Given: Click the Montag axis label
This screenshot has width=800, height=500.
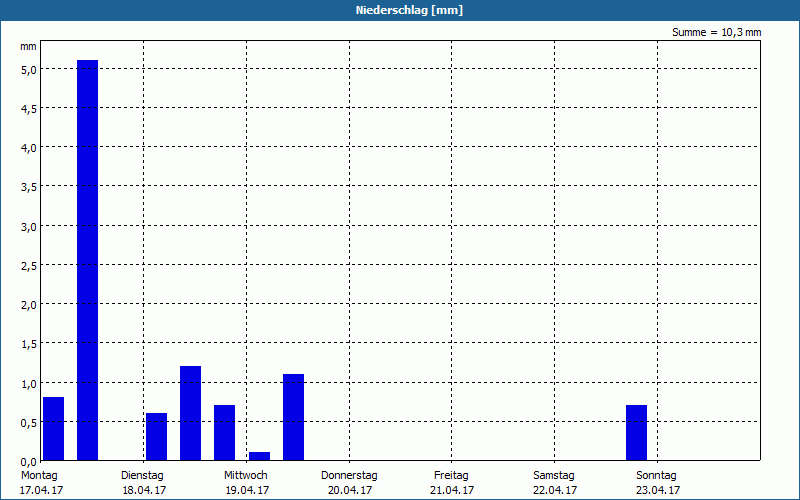Looking at the screenshot, I should [39, 476].
